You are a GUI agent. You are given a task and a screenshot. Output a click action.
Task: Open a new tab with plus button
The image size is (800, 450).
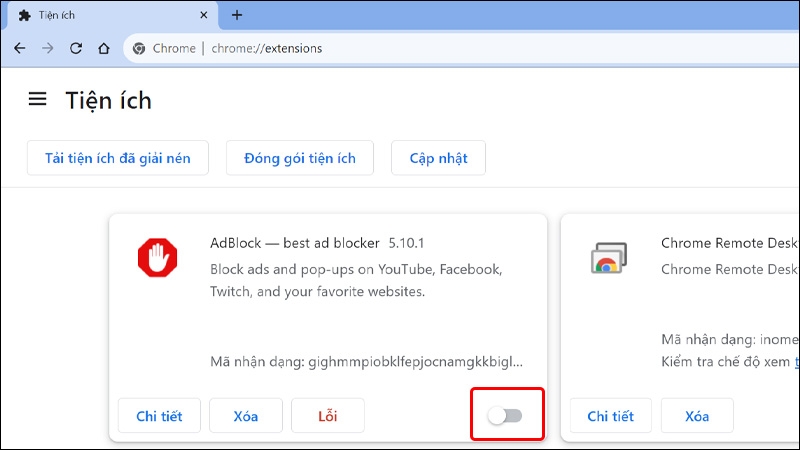click(237, 15)
